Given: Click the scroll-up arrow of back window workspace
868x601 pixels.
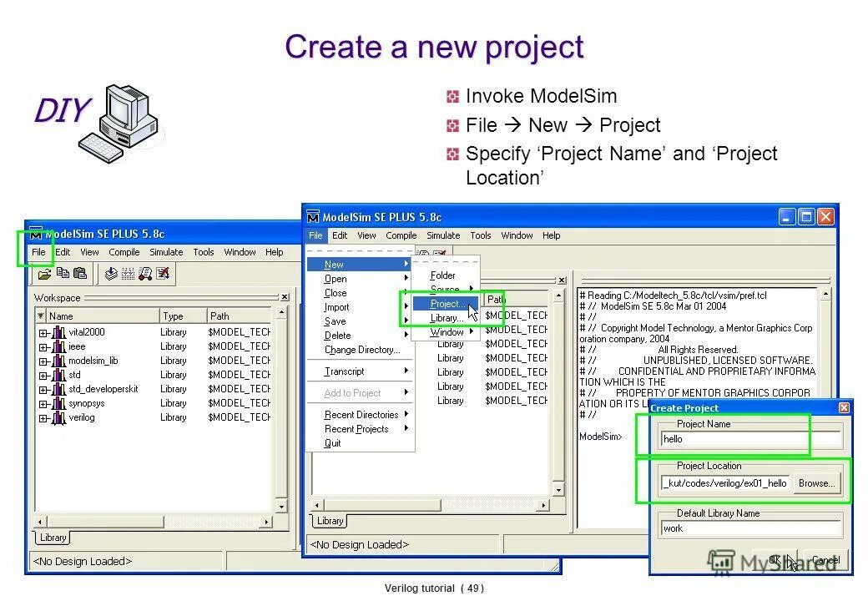Looking at the screenshot, I should click(281, 313).
